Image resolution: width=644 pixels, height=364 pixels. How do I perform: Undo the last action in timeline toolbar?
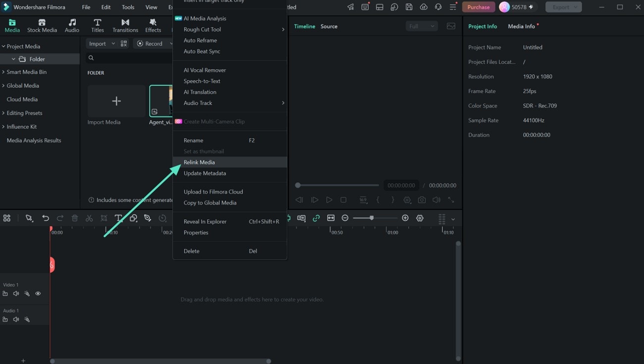[46, 218]
